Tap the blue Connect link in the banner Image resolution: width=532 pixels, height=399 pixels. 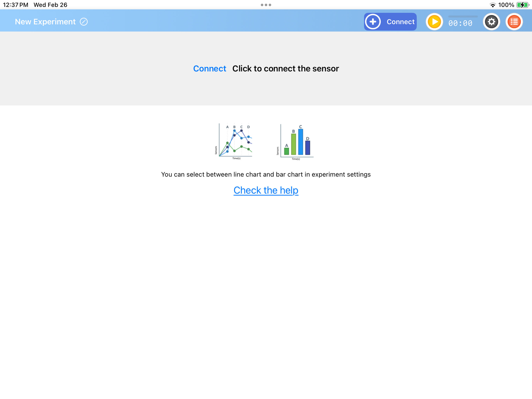coord(210,69)
